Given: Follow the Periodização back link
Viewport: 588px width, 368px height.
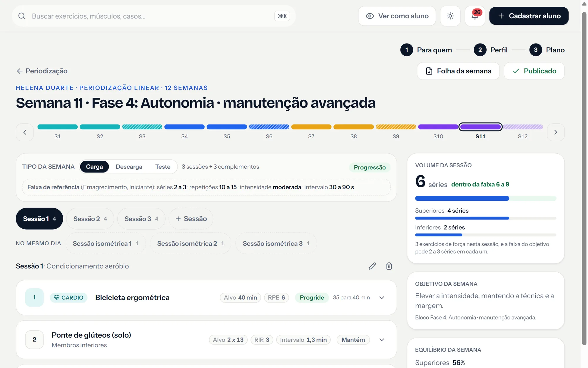Looking at the screenshot, I should (42, 71).
